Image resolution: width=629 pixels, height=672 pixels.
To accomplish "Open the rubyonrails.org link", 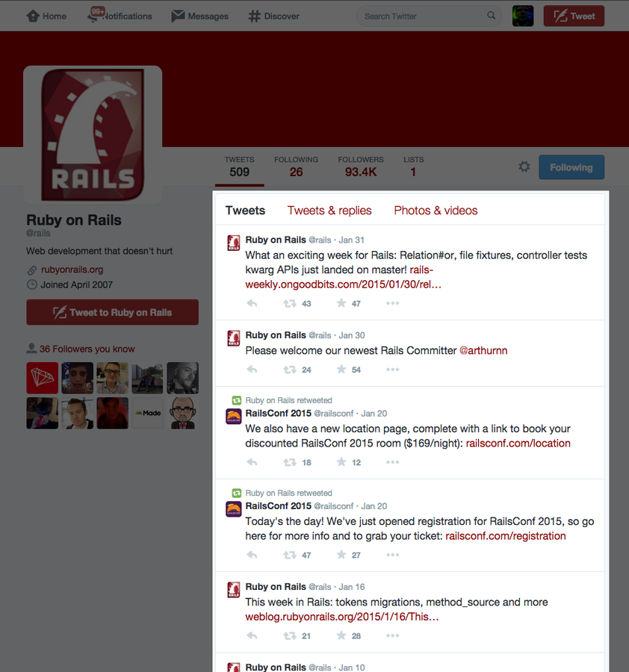I will [x=72, y=270].
